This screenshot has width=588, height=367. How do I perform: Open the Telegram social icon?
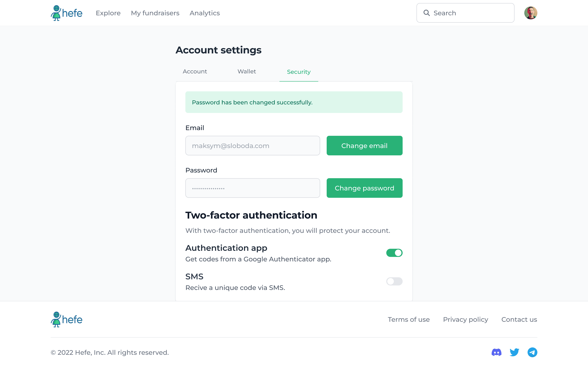click(532, 352)
